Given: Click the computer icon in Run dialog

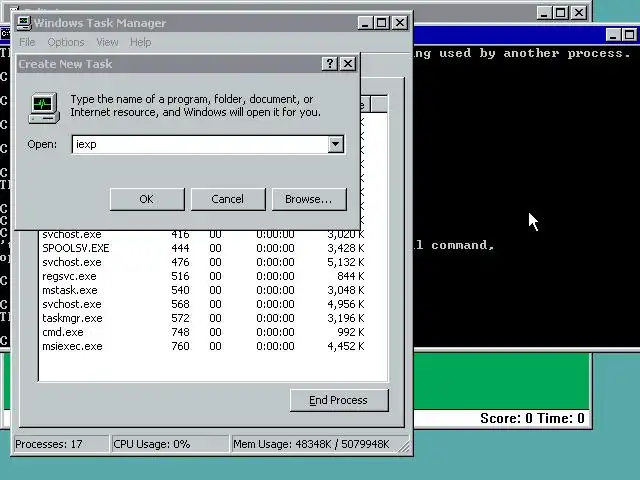Looking at the screenshot, I should pyautogui.click(x=44, y=108).
